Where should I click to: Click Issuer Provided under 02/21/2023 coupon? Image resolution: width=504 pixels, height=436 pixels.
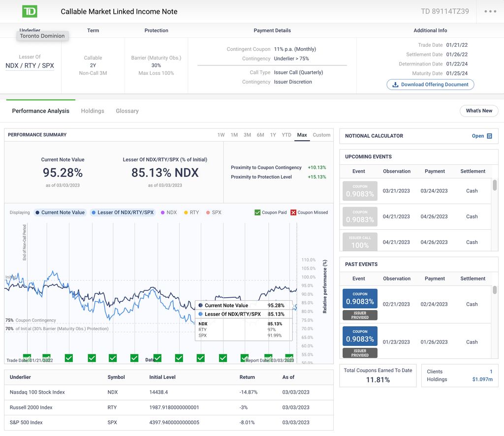pyautogui.click(x=360, y=315)
